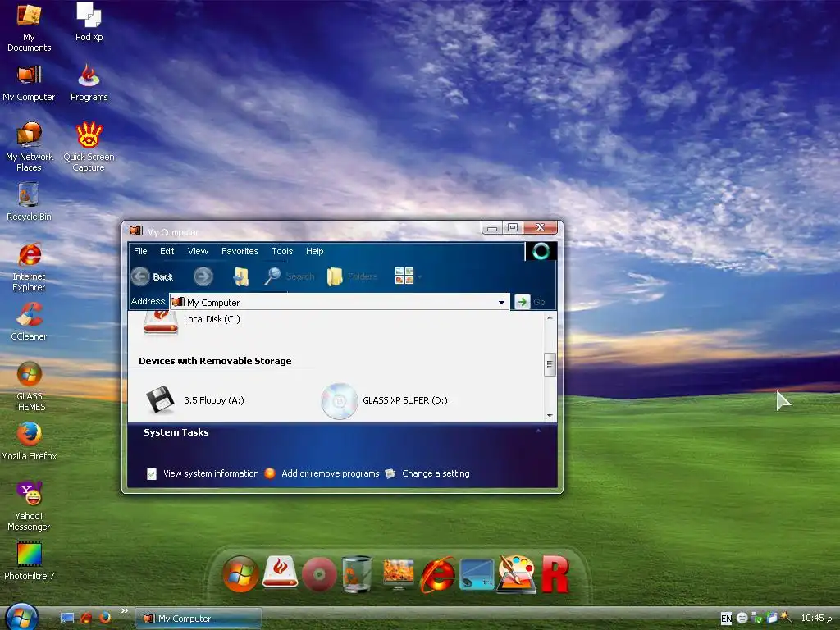Click the red drive icon in dock
The image size is (840, 630).
point(281,572)
